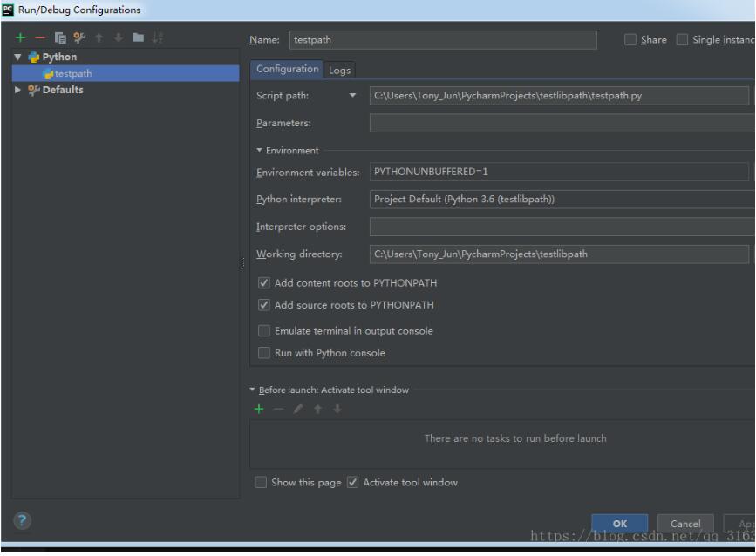Toggle Share checkbox
This screenshot has width=756, height=556.
pyautogui.click(x=630, y=39)
